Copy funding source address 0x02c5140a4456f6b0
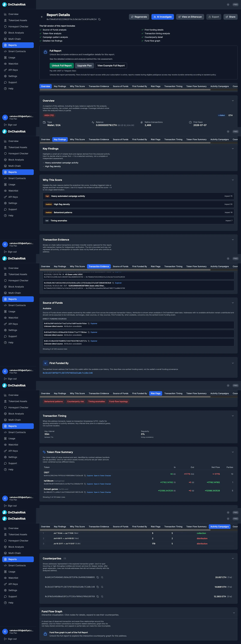Screen dimensions: 241x644 [x=89, y=341]
